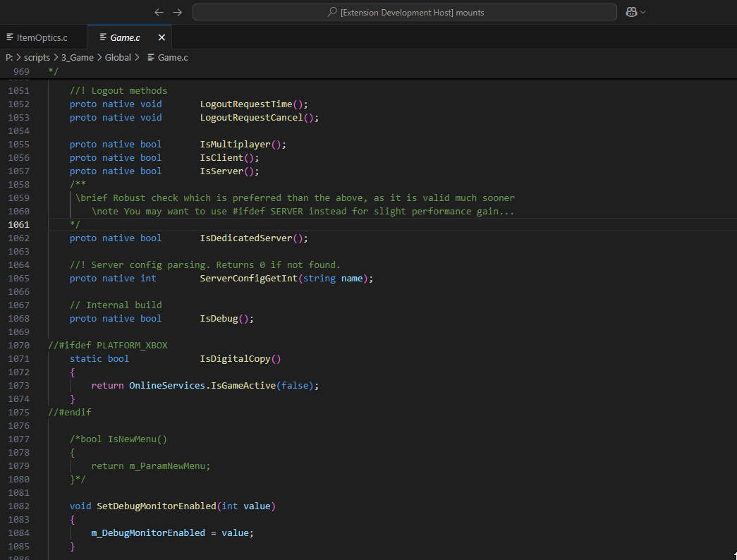Image resolution: width=737 pixels, height=560 pixels.
Task: Click the //#endif comment line
Action: [70, 413]
